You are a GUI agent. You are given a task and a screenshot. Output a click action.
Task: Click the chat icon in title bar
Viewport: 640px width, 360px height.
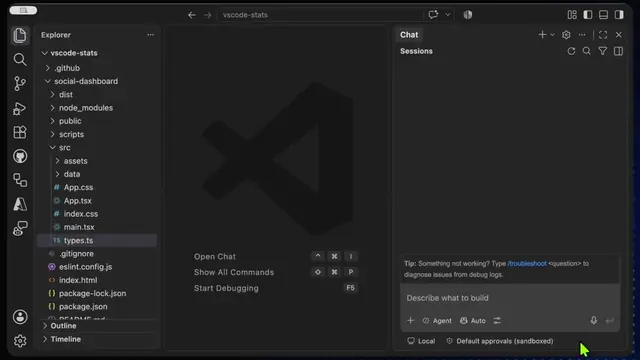point(433,15)
